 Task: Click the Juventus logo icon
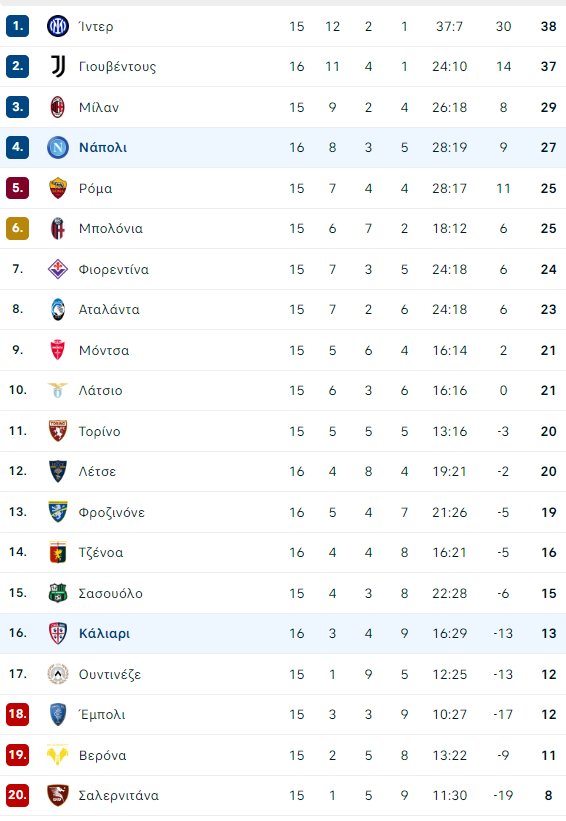[x=58, y=66]
